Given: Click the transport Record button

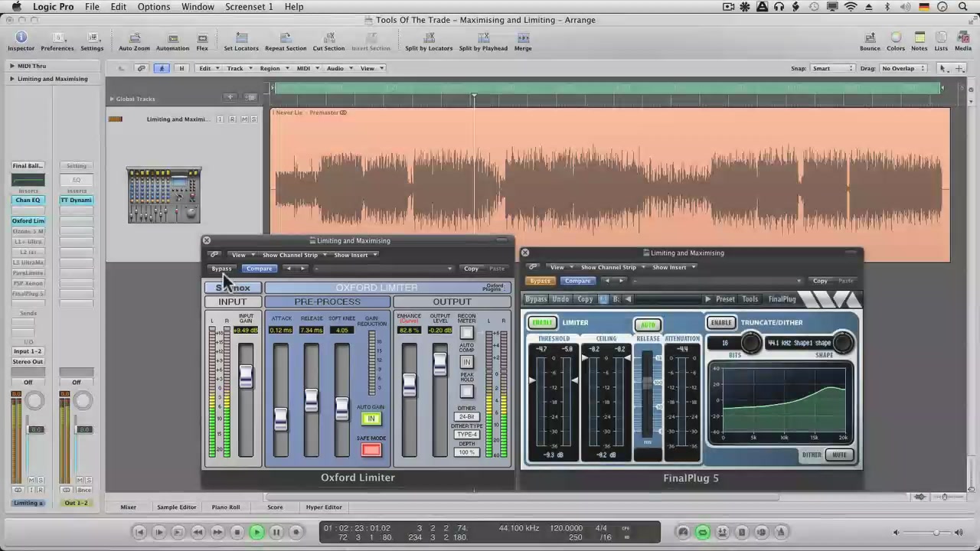Looking at the screenshot, I should click(296, 532).
